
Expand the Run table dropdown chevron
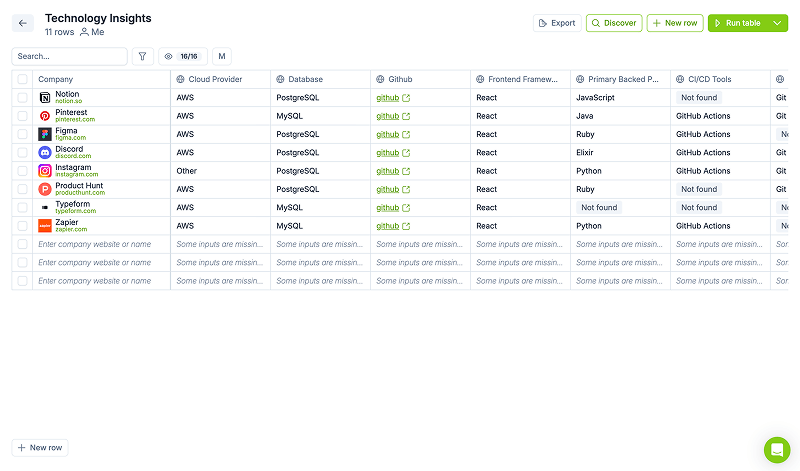777,23
